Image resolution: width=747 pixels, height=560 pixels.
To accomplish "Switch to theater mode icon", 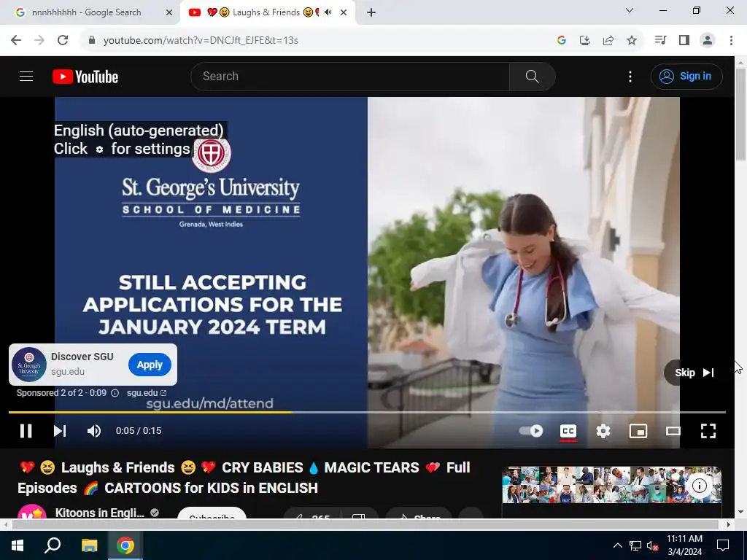I will point(673,430).
